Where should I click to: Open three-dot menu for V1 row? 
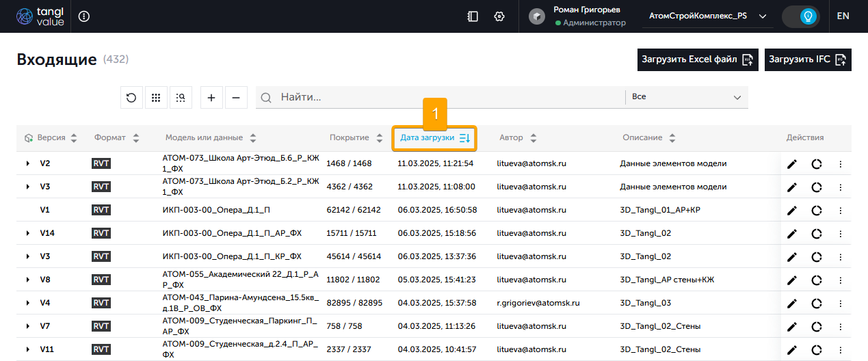[841, 211]
